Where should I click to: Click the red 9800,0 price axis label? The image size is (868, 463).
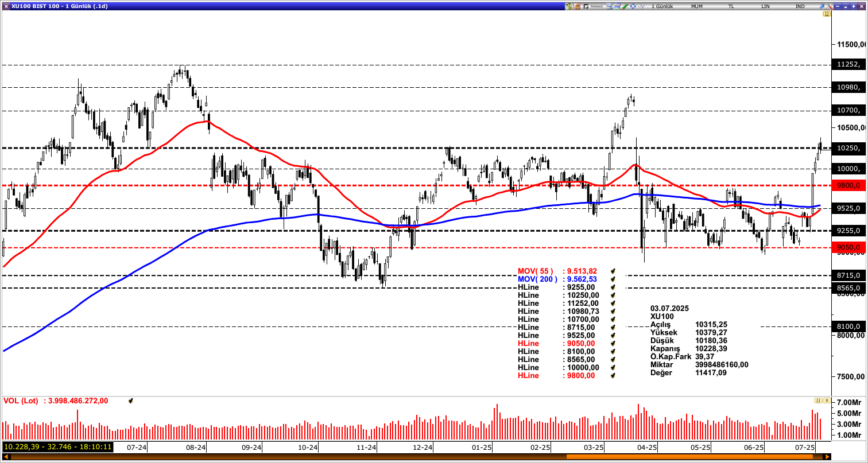click(847, 185)
